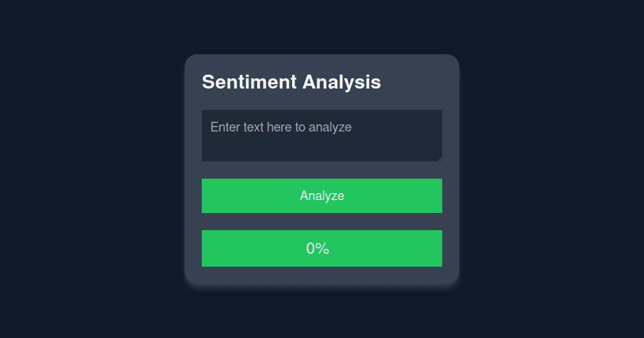The height and width of the screenshot is (338, 644).
Task: Click the Sentiment Analysis heading
Action: 291,82
